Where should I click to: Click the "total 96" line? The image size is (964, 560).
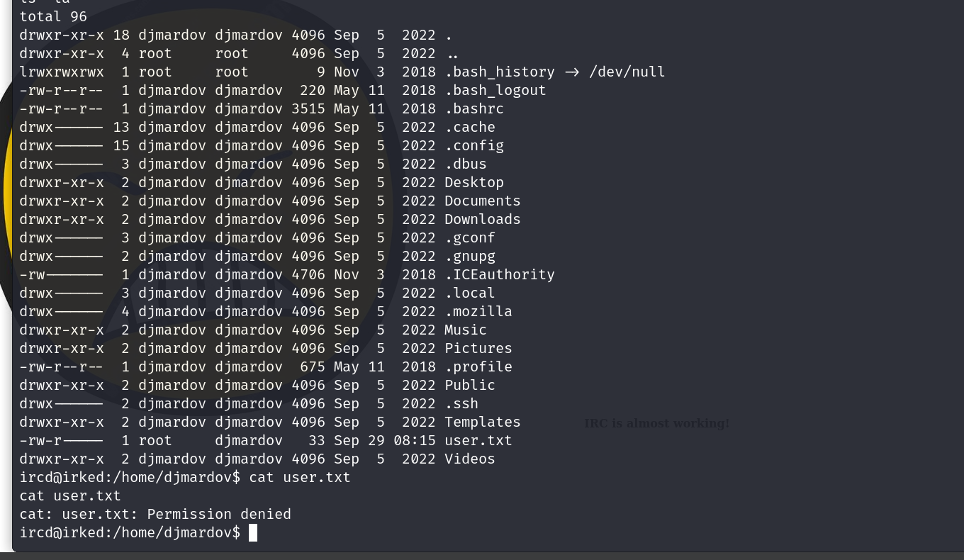53,16
